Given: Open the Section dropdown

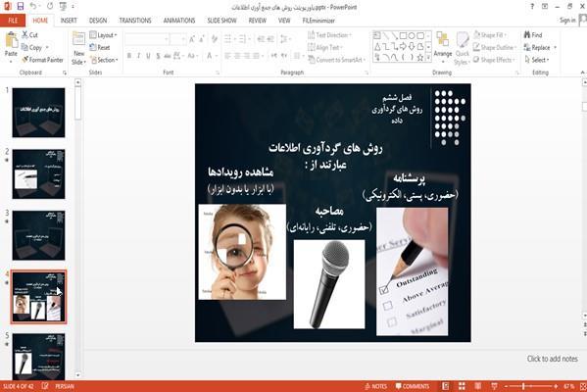Looking at the screenshot, I should [x=104, y=60].
